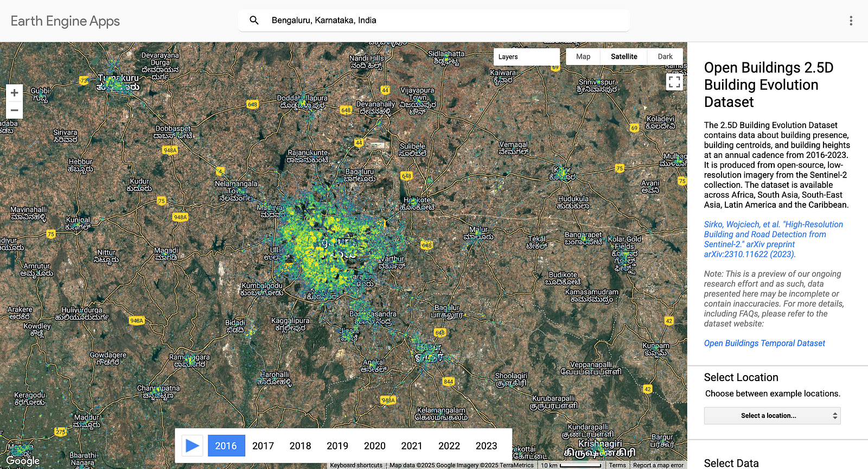868x469 pixels.
Task: Click the 10 km map scale control
Action: pos(571,465)
